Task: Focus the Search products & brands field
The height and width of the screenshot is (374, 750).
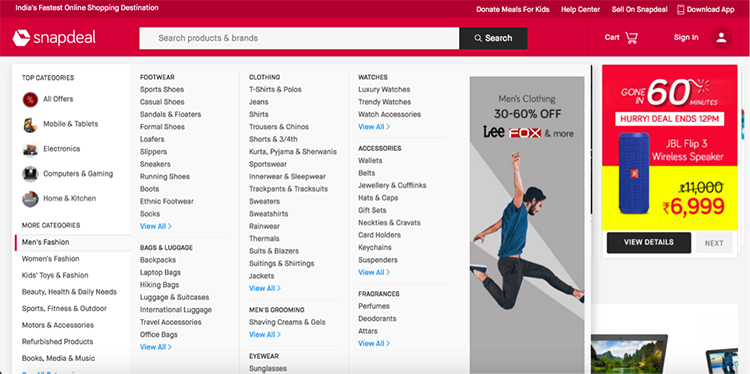Action: coord(299,38)
